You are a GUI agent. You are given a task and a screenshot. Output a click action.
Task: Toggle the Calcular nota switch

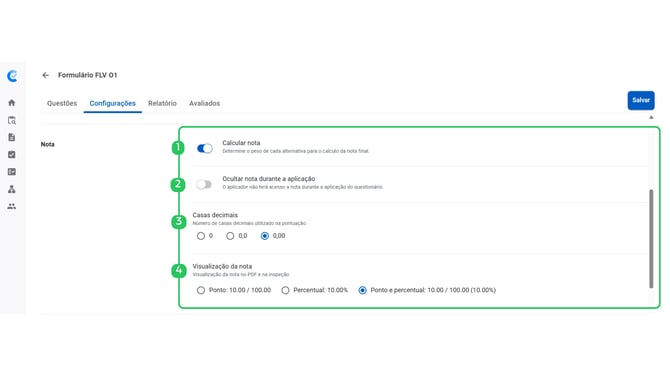click(x=205, y=148)
